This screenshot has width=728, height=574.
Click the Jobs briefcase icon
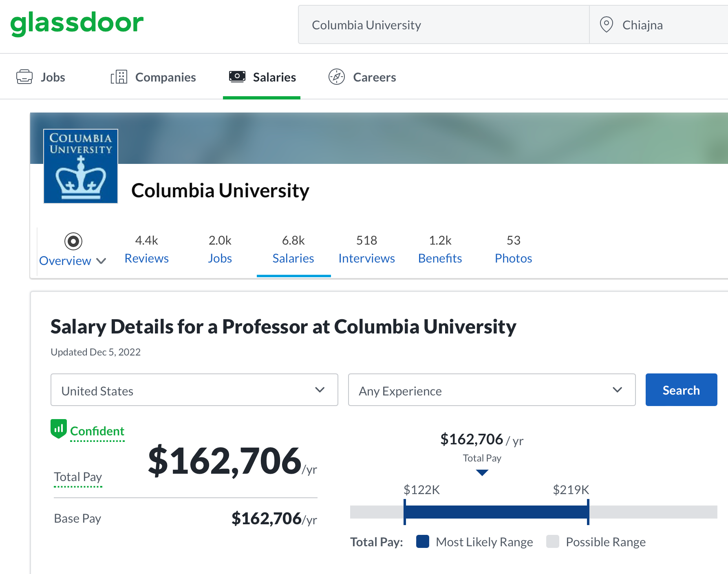click(24, 77)
